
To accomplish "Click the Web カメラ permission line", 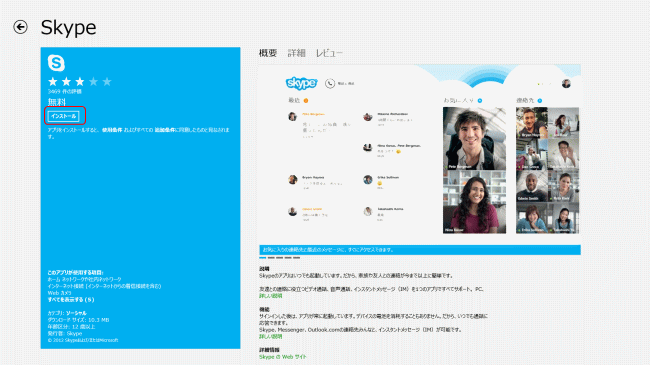I will pos(59,293).
